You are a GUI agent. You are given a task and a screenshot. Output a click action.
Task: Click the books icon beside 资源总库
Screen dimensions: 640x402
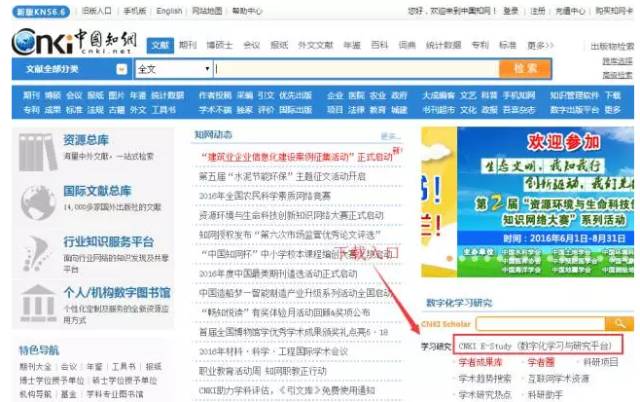pos(38,152)
